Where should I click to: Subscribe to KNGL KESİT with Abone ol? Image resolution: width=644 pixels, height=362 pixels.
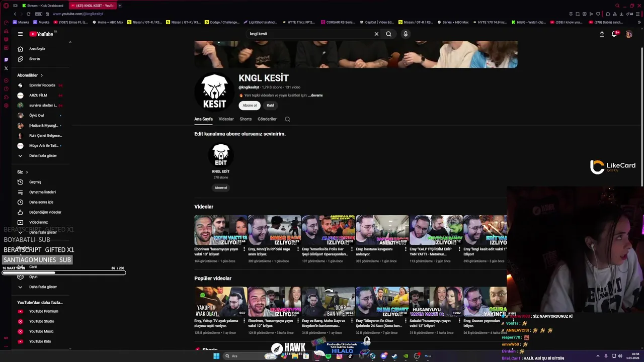click(250, 105)
